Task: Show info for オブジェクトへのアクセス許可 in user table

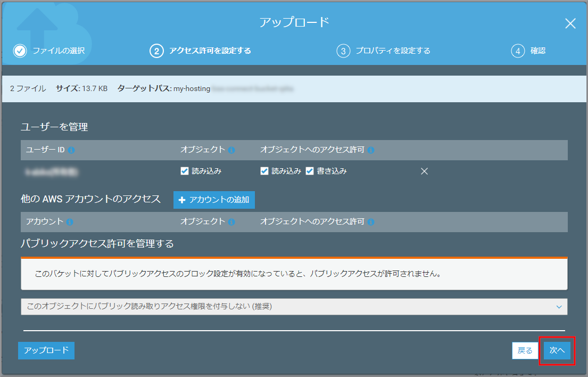Action: coord(371,150)
